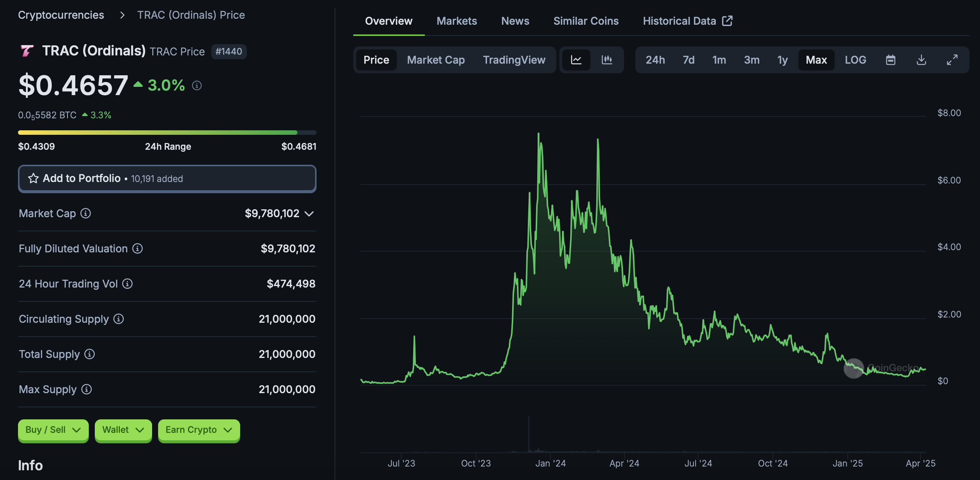Set chart range to 24h
This screenshot has height=480, width=980.
click(x=655, y=60)
